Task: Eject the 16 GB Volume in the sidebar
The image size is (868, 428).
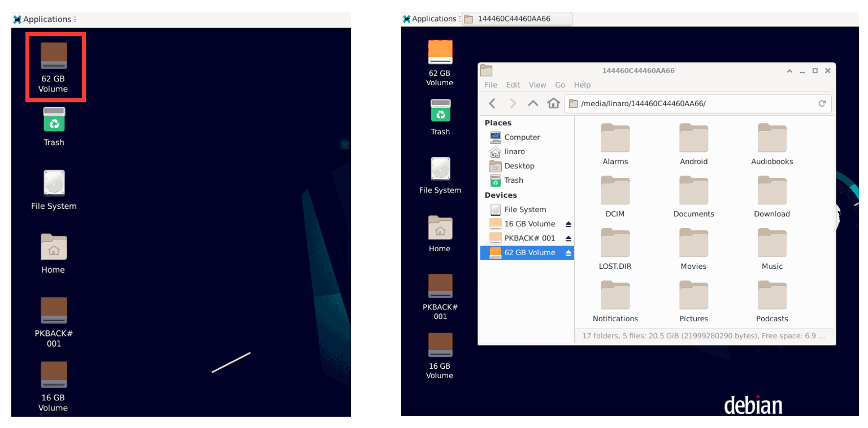Action: pos(568,224)
